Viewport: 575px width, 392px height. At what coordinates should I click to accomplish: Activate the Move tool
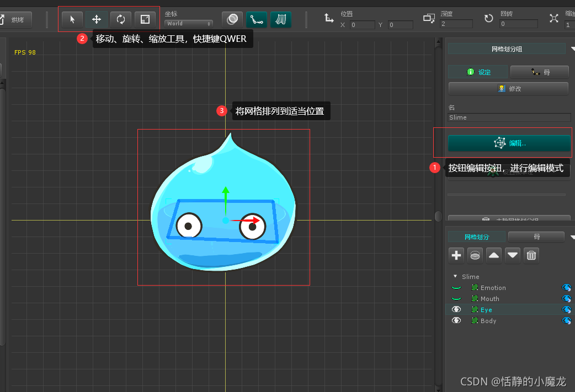tap(97, 19)
